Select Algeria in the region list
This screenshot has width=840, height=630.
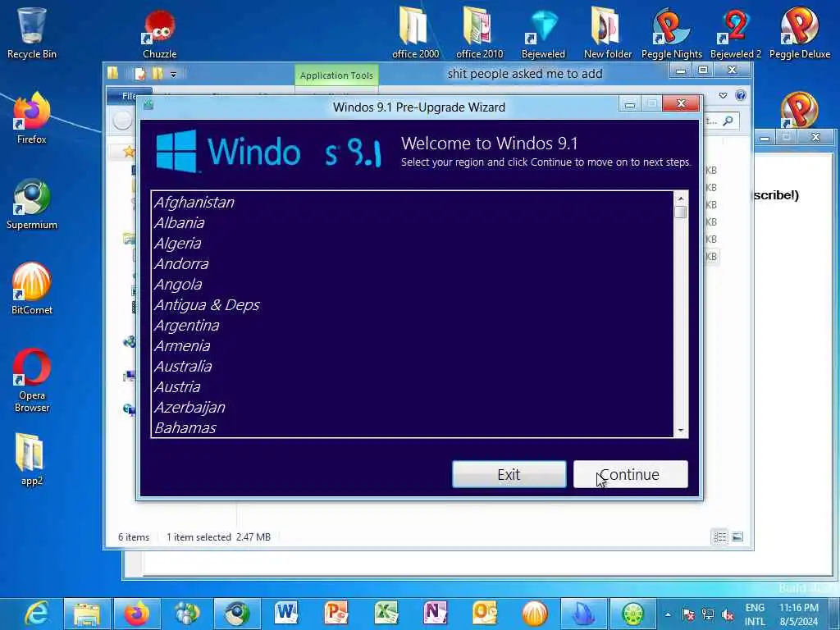(412, 243)
